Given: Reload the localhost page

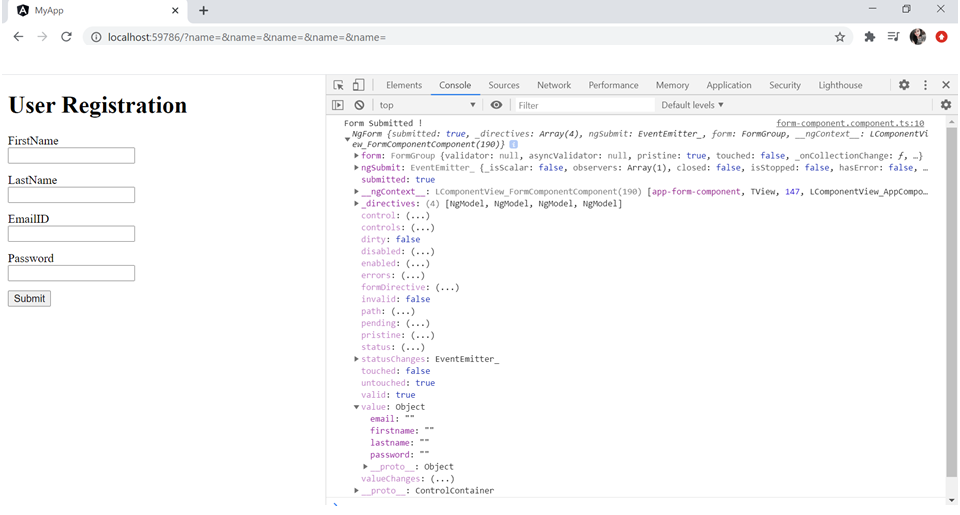Looking at the screenshot, I should 66,37.
